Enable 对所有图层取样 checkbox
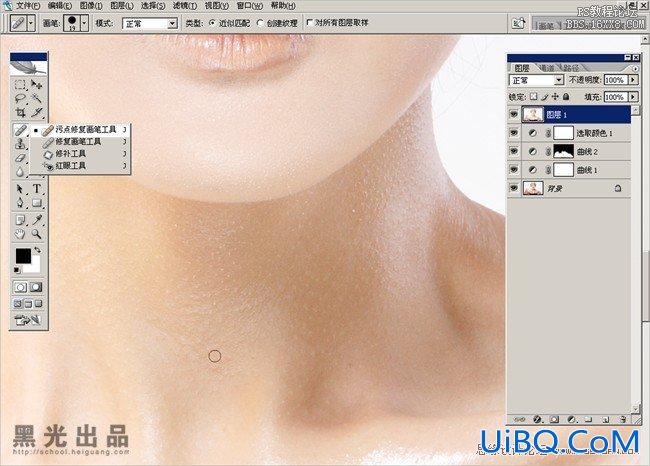 [x=309, y=22]
